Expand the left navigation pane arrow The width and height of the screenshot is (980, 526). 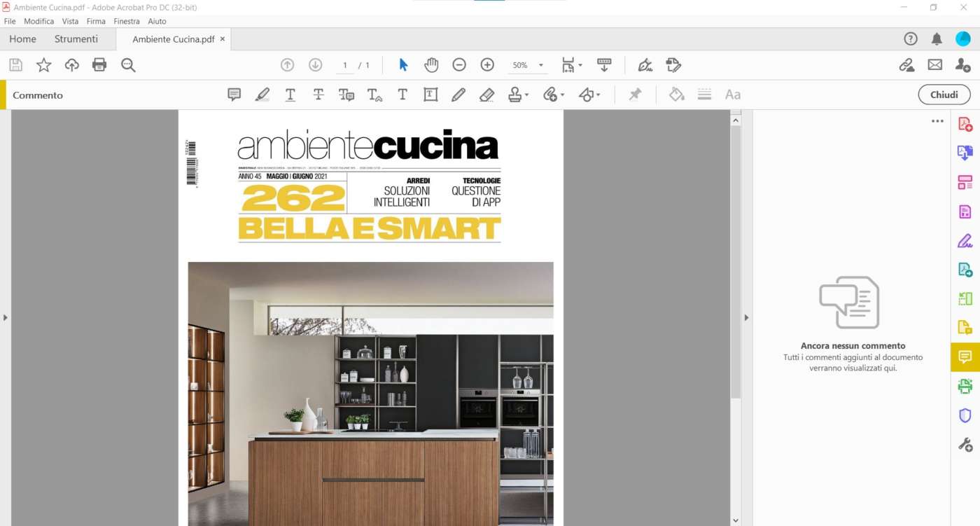click(6, 317)
